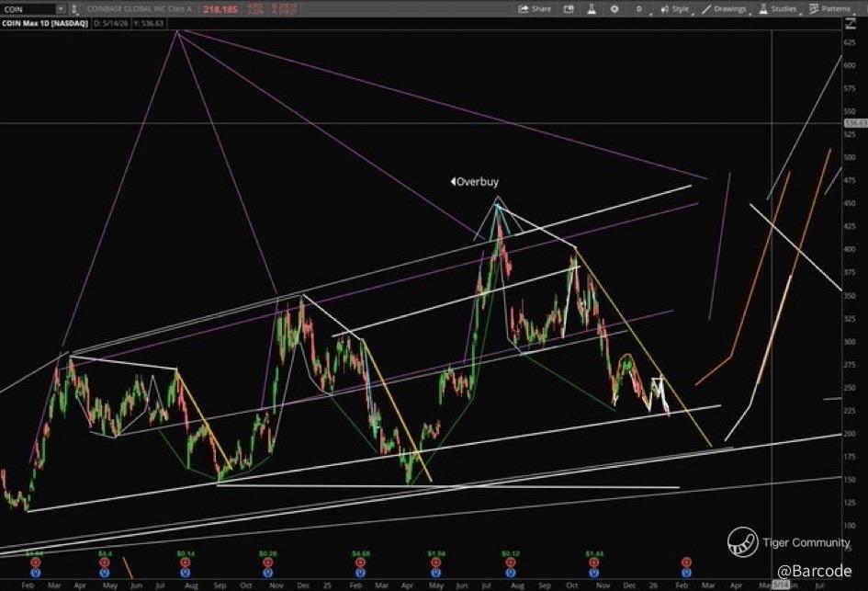Click the blue event icon under $4.4 earnings

click(105, 573)
